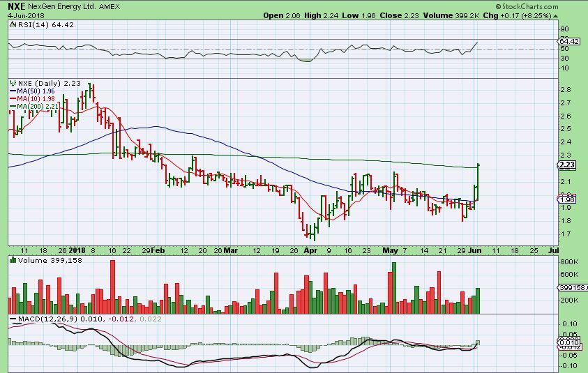Click the 0.010 MACD value tag on right axis
The height and width of the screenshot is (373, 588).
coord(569,342)
